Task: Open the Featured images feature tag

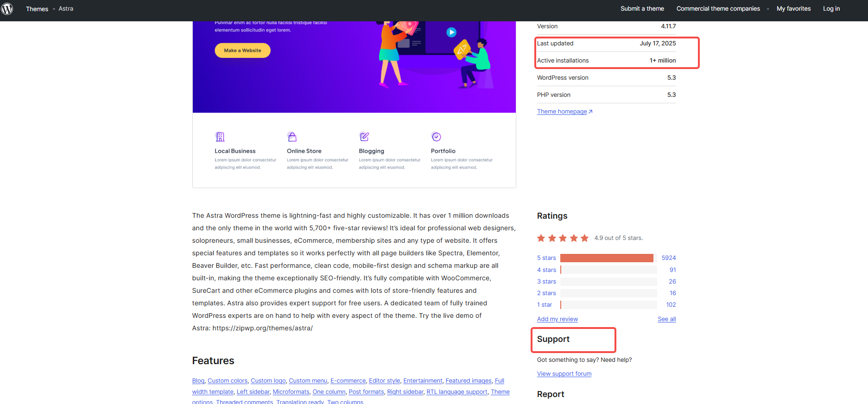Action: tap(469, 381)
